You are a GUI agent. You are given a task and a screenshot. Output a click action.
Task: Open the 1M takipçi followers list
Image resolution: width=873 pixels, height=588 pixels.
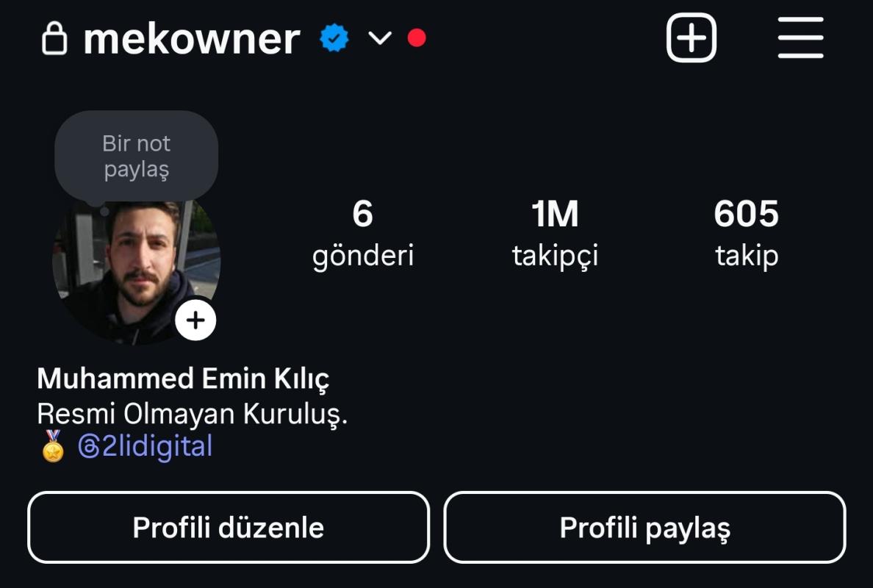tap(555, 234)
